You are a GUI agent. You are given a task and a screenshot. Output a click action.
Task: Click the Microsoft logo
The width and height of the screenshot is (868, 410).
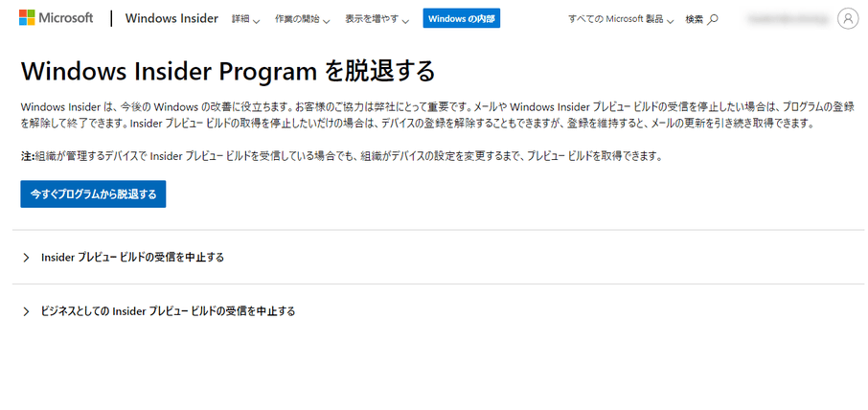click(x=56, y=17)
